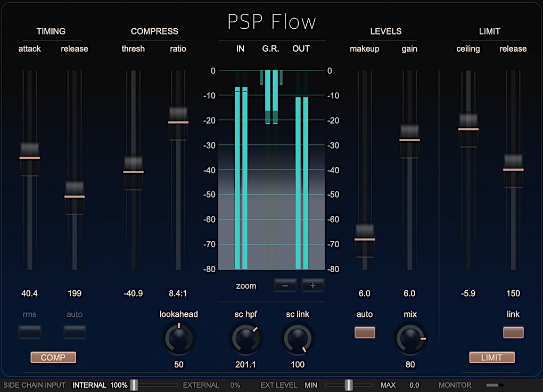Adjust the sc link knob
Screen dimensions: 543x392
pyautogui.click(x=297, y=339)
